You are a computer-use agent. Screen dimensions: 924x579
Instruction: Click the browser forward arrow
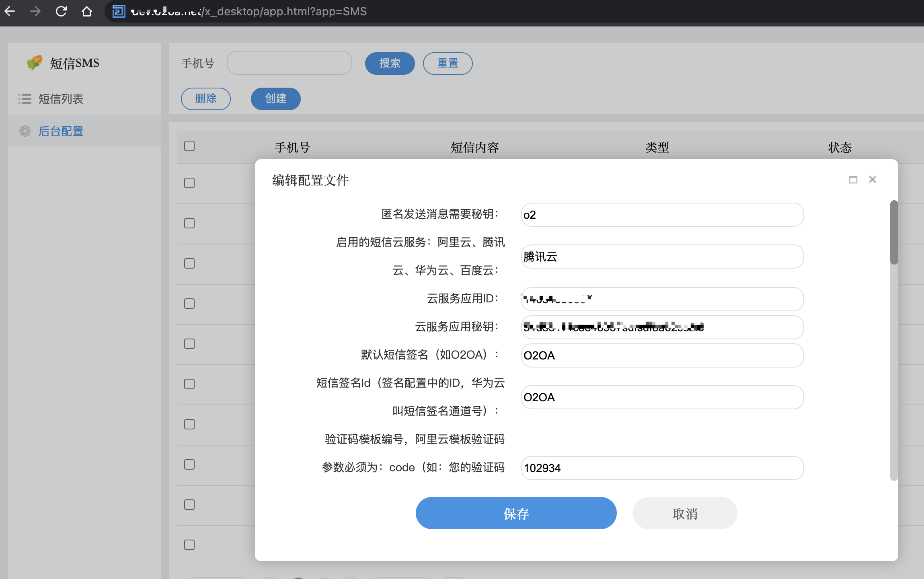click(35, 11)
